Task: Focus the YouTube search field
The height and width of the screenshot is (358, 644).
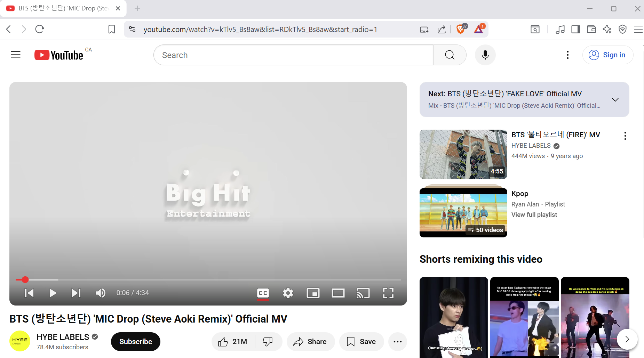Action: click(293, 55)
